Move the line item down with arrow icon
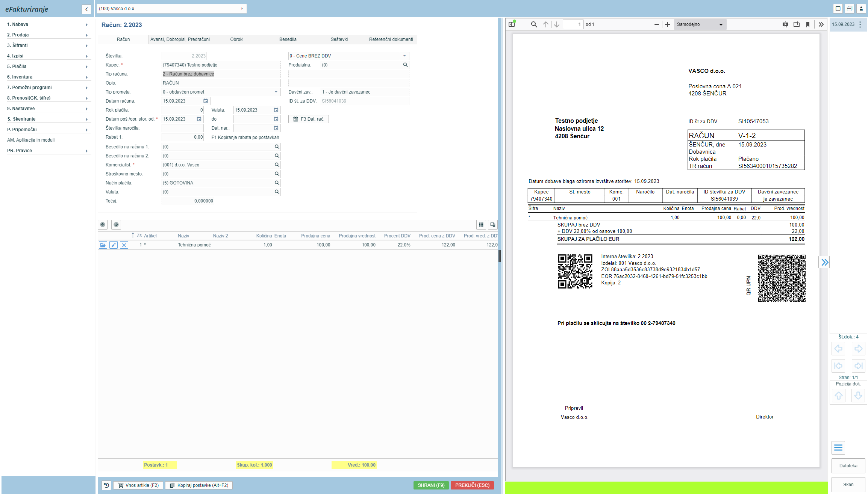Viewport: 868px width, 494px height. tap(116, 225)
